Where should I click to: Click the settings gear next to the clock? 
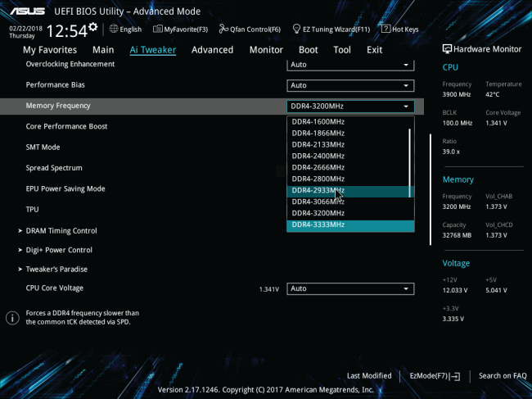click(92, 27)
